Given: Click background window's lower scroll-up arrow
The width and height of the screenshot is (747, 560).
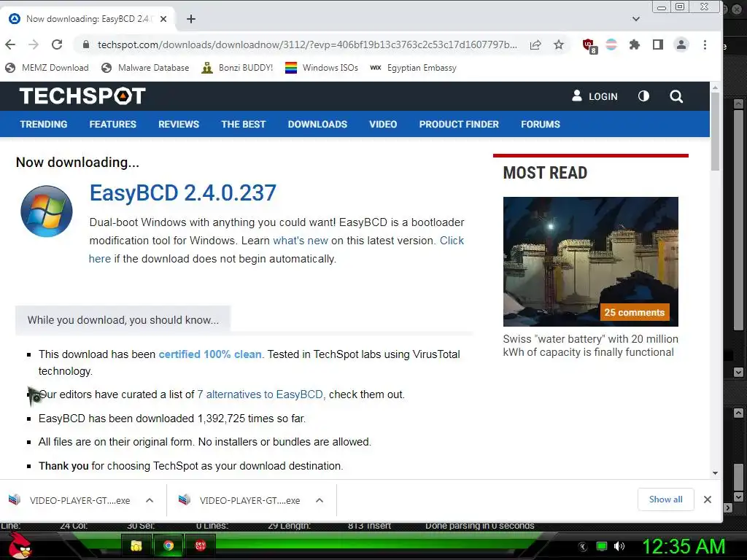Looking at the screenshot, I should (x=738, y=413).
